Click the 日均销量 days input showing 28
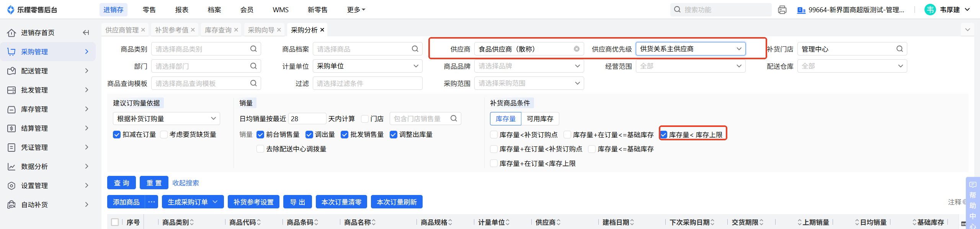 click(x=307, y=119)
